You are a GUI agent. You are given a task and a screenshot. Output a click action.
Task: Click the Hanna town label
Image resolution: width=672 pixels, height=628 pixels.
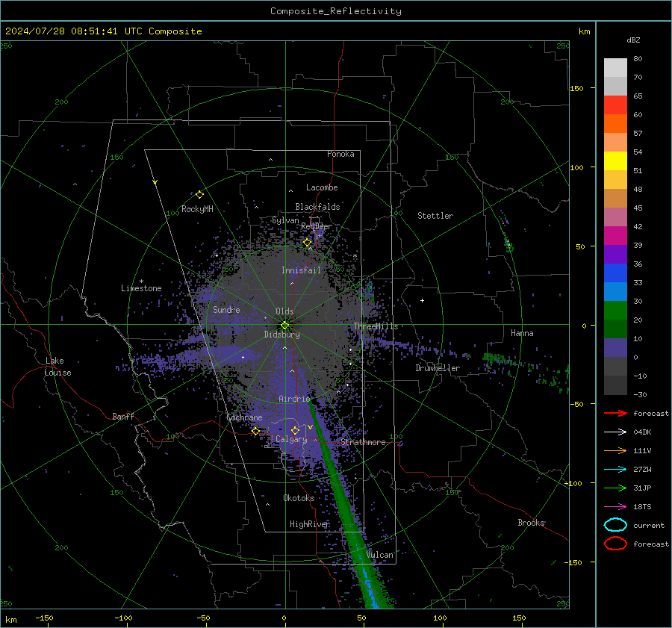pyautogui.click(x=522, y=332)
